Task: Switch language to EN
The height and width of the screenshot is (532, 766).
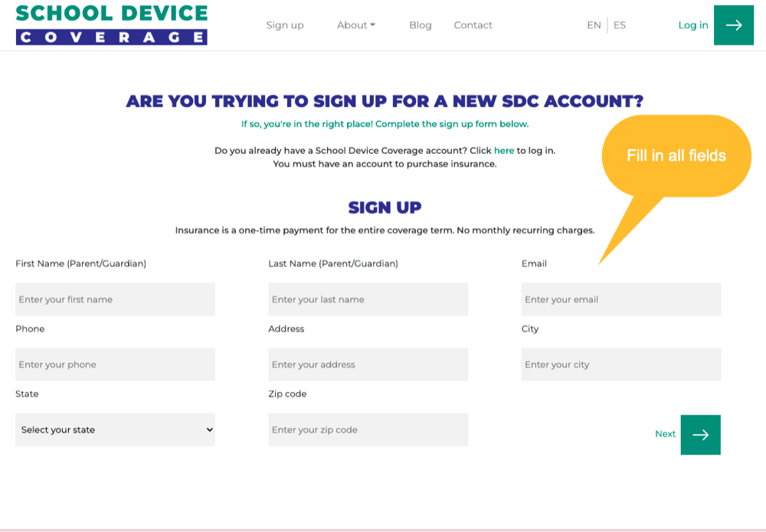Action: coord(594,25)
